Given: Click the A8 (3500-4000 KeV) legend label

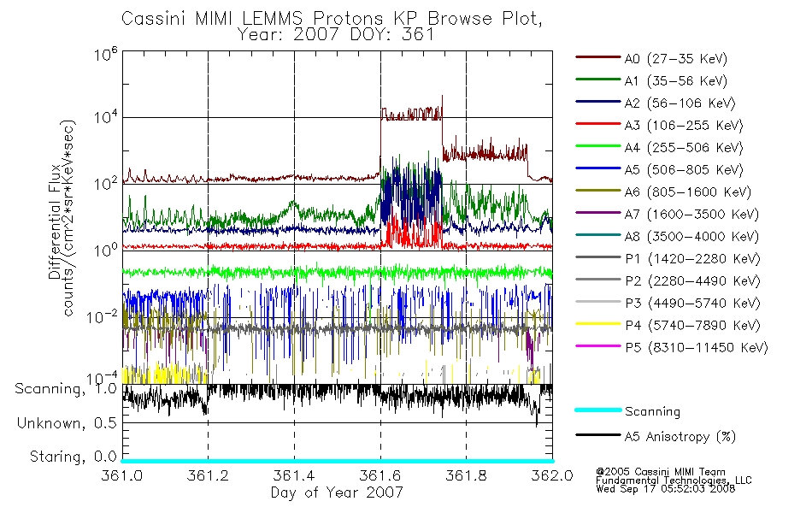Looking at the screenshot, I should point(691,236).
